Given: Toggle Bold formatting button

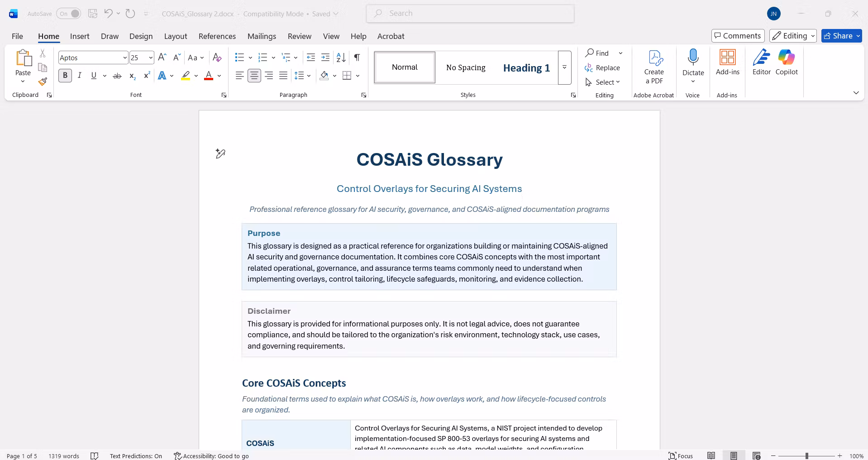Looking at the screenshot, I should pyautogui.click(x=65, y=76).
